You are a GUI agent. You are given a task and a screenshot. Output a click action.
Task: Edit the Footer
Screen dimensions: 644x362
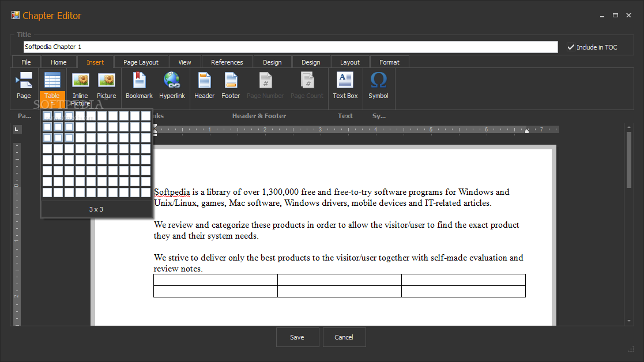[x=231, y=85]
